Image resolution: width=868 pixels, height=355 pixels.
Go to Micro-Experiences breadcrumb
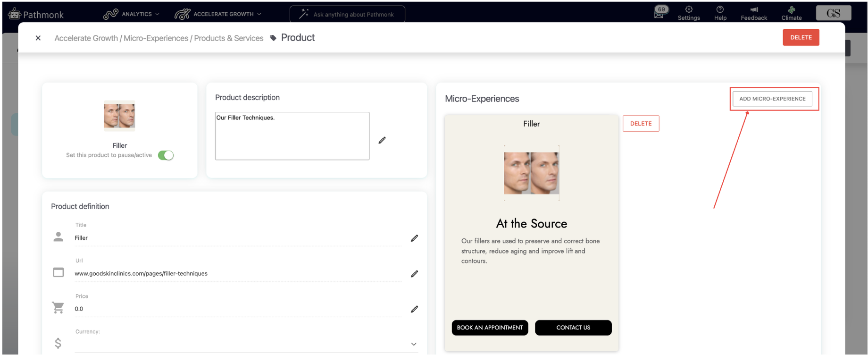(156, 38)
